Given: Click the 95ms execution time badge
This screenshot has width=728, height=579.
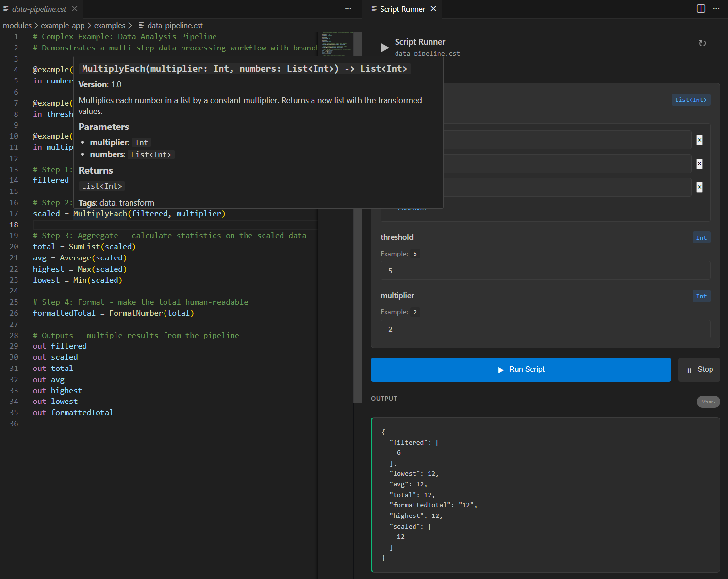Looking at the screenshot, I should tap(708, 402).
